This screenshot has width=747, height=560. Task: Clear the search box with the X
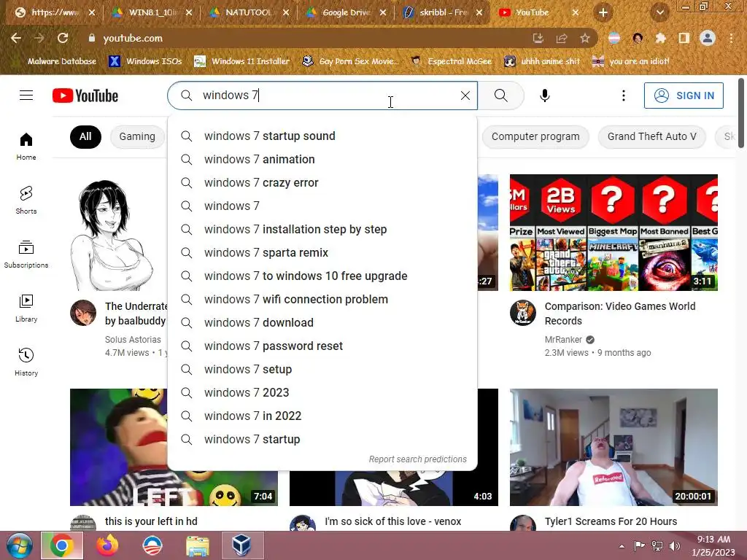[x=465, y=96]
